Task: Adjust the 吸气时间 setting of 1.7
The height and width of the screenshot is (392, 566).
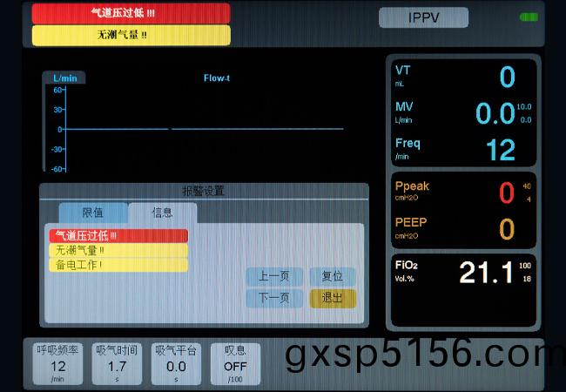Action: (117, 364)
